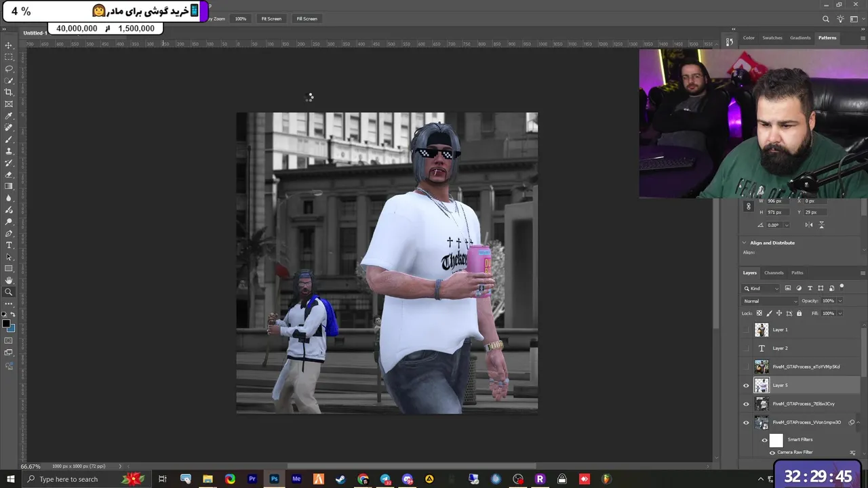This screenshot has width=868, height=488.
Task: Hide FiveM_GTAProcess_7tl6w3Cvy layer visibility
Action: click(x=747, y=404)
